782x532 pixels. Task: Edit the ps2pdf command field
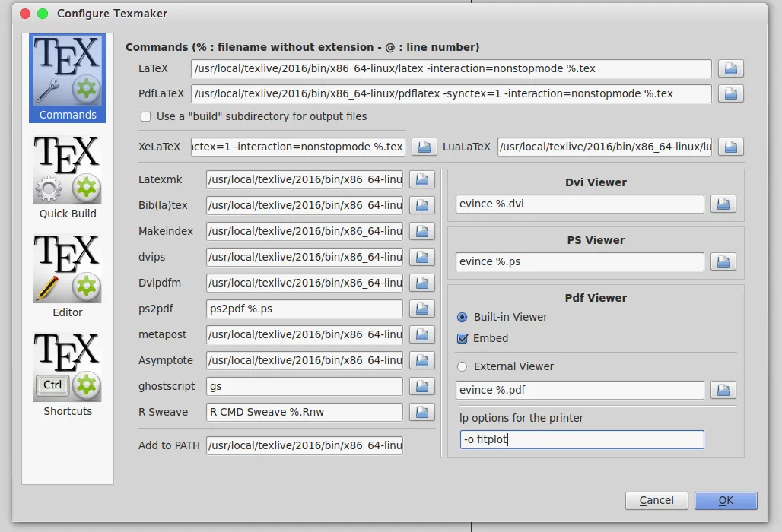tap(305, 309)
